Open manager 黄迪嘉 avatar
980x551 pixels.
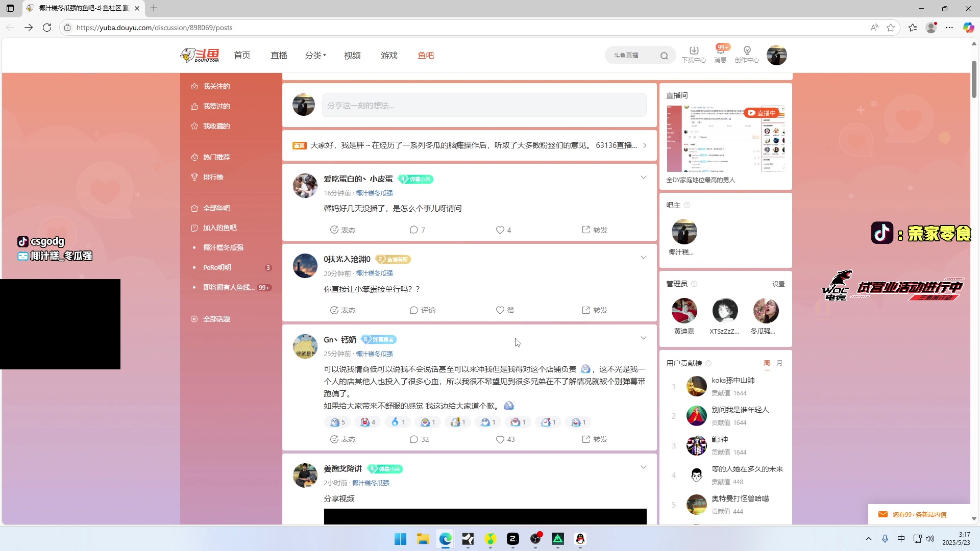click(x=684, y=311)
